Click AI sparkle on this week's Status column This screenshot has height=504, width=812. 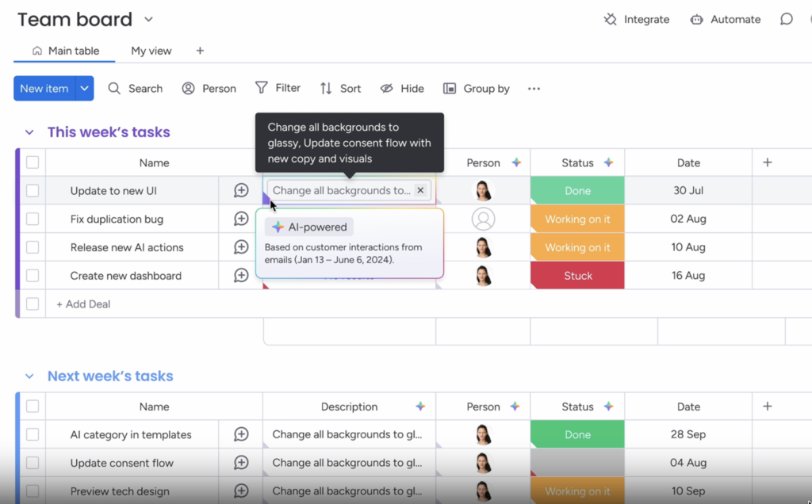click(x=608, y=162)
